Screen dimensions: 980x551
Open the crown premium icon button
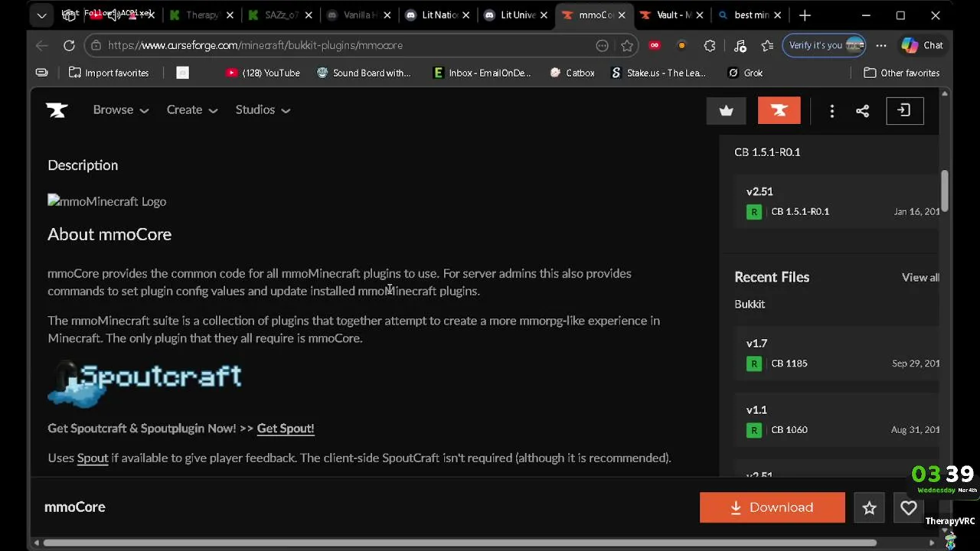pyautogui.click(x=726, y=111)
